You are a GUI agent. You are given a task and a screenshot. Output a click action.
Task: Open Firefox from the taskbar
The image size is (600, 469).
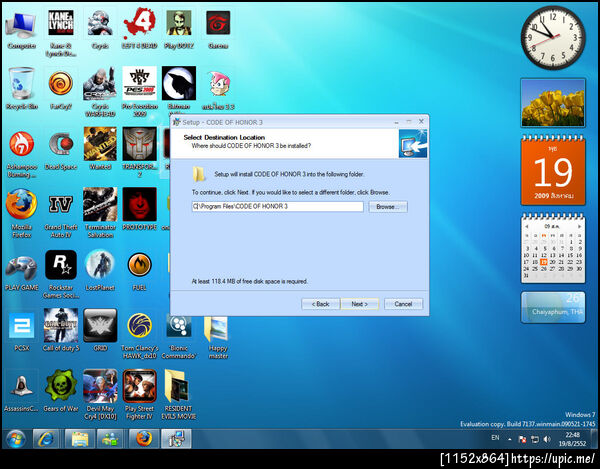(143, 439)
